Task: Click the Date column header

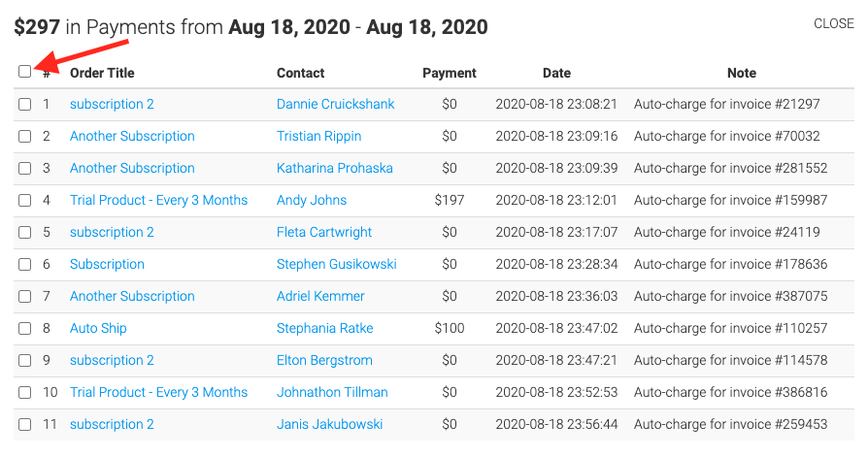Action: click(556, 73)
